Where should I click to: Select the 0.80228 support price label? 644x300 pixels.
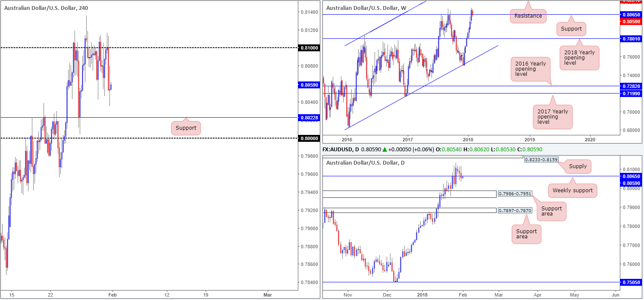(x=309, y=117)
